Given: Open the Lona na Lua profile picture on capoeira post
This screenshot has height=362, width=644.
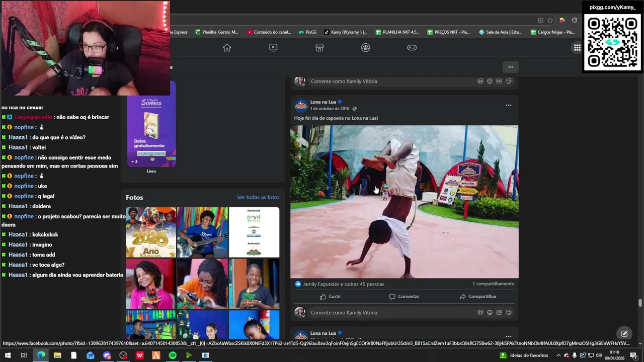Looking at the screenshot, I should coord(301,105).
